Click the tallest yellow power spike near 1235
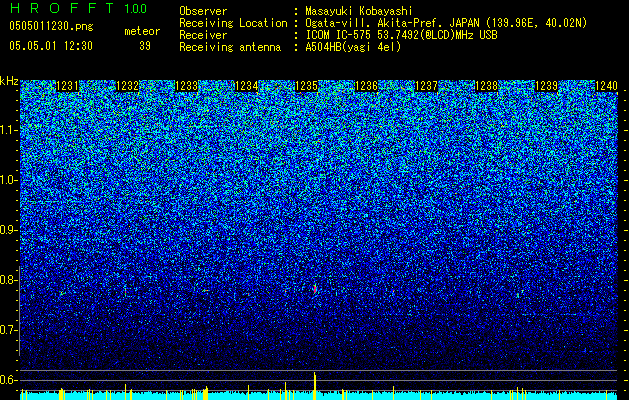This screenshot has width=629, height=400. 315,385
